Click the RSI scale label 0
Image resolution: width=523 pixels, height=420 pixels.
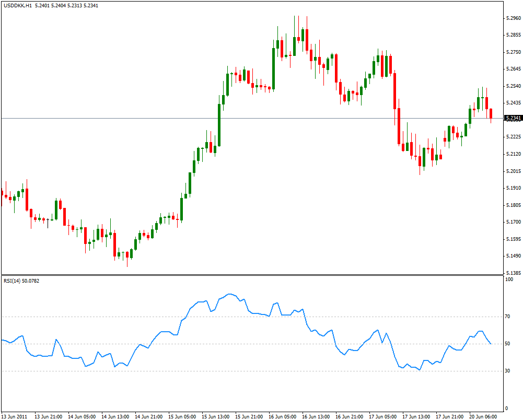[x=507, y=409]
